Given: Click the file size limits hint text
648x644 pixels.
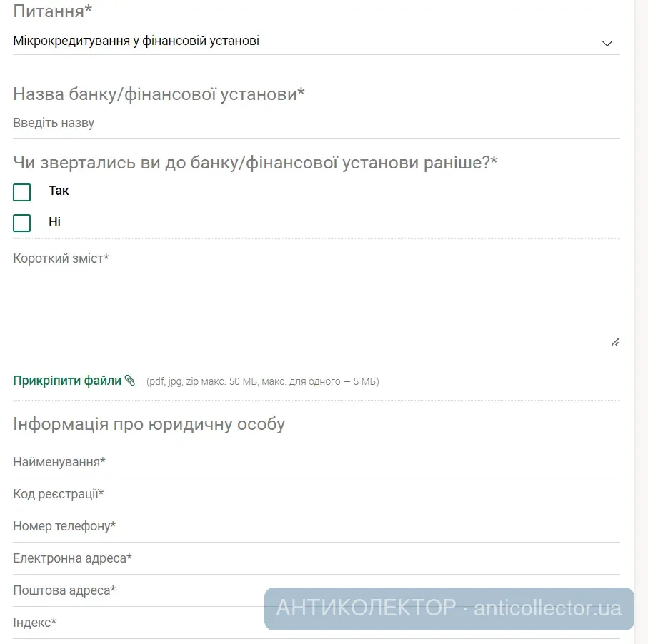Looking at the screenshot, I should click(x=262, y=381).
